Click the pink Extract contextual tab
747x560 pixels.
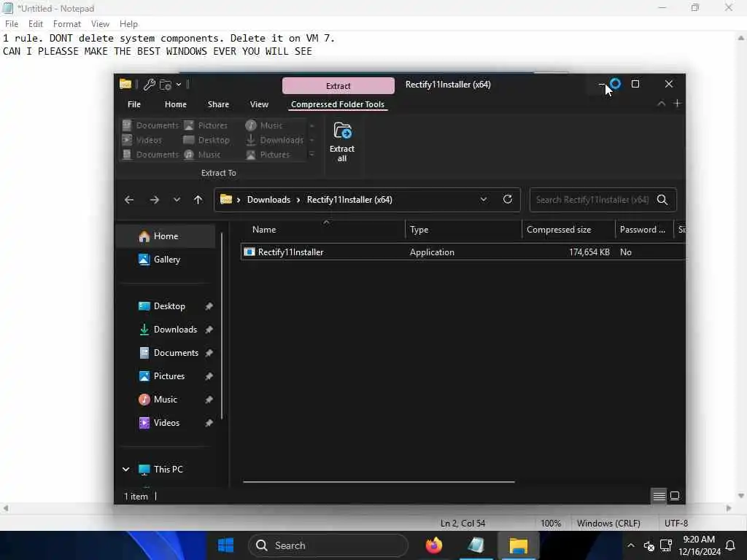(338, 86)
